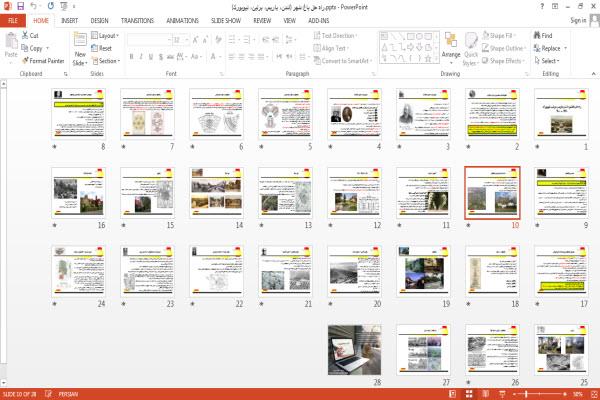The image size is (600, 400).
Task: Insert a New Slide
Action: pos(80,49)
